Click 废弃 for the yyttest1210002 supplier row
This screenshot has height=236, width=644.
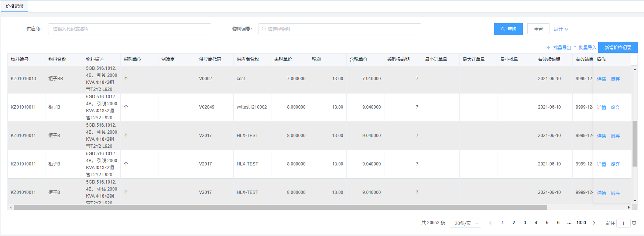(x=615, y=107)
